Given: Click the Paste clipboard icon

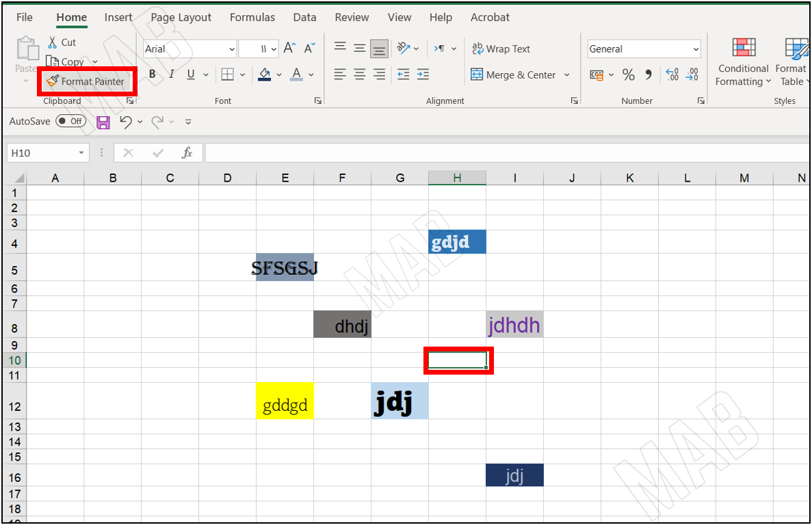Looking at the screenshot, I should click(27, 49).
